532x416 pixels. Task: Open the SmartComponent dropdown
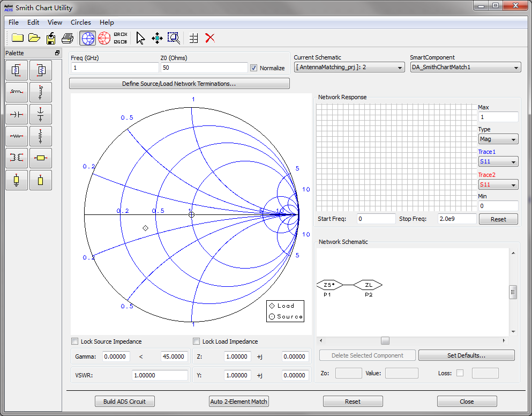(466, 67)
